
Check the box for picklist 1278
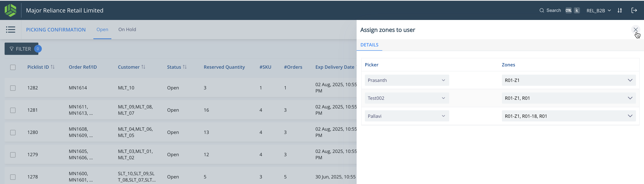pyautogui.click(x=13, y=177)
